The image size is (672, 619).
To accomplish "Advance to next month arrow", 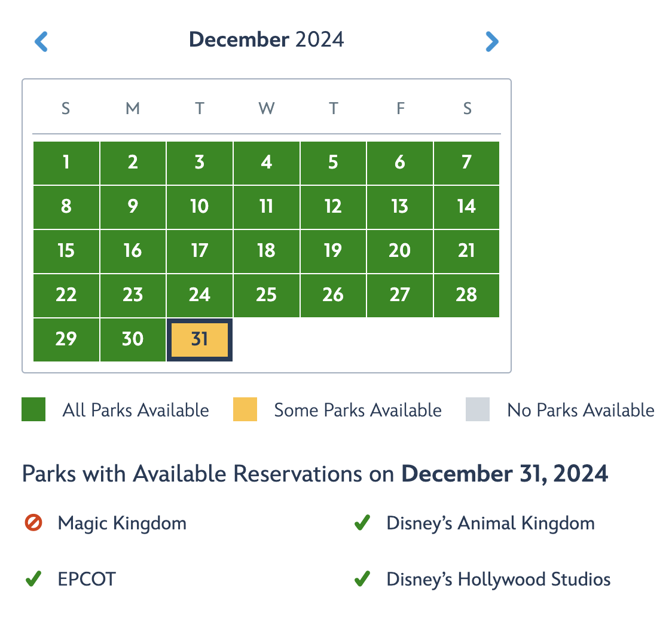I will 491,42.
